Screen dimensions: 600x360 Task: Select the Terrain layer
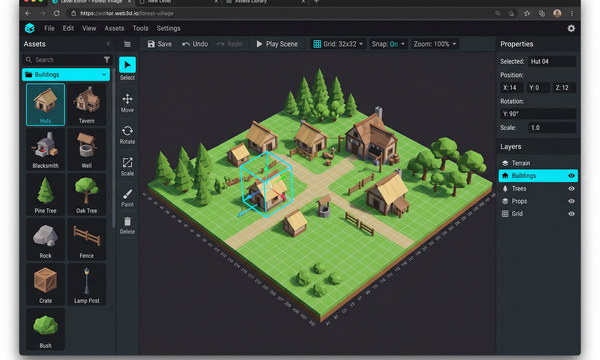(538, 163)
